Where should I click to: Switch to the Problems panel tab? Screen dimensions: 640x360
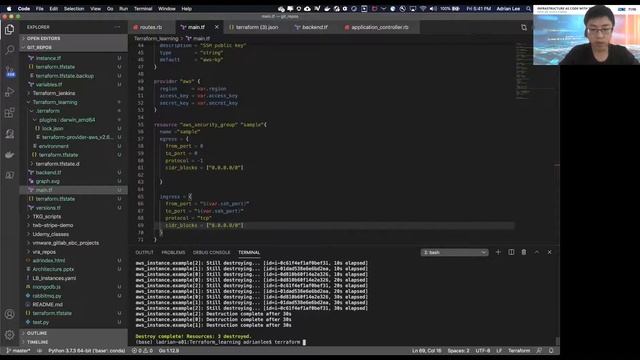click(x=173, y=253)
